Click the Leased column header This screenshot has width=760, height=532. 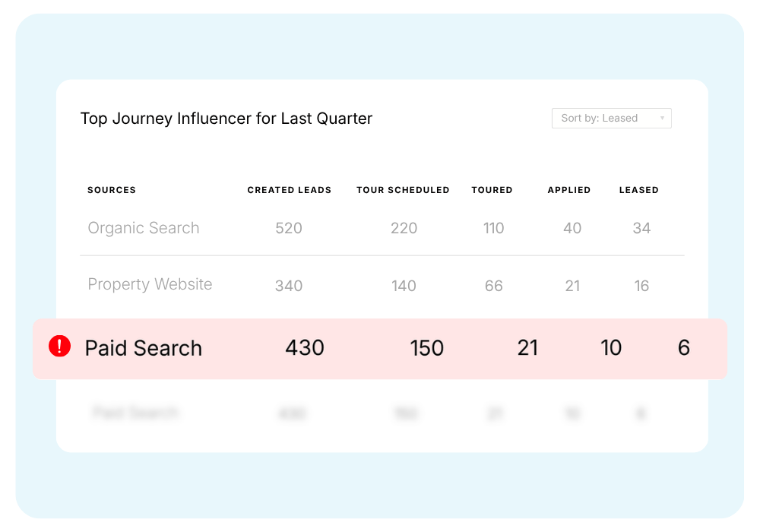coord(639,190)
